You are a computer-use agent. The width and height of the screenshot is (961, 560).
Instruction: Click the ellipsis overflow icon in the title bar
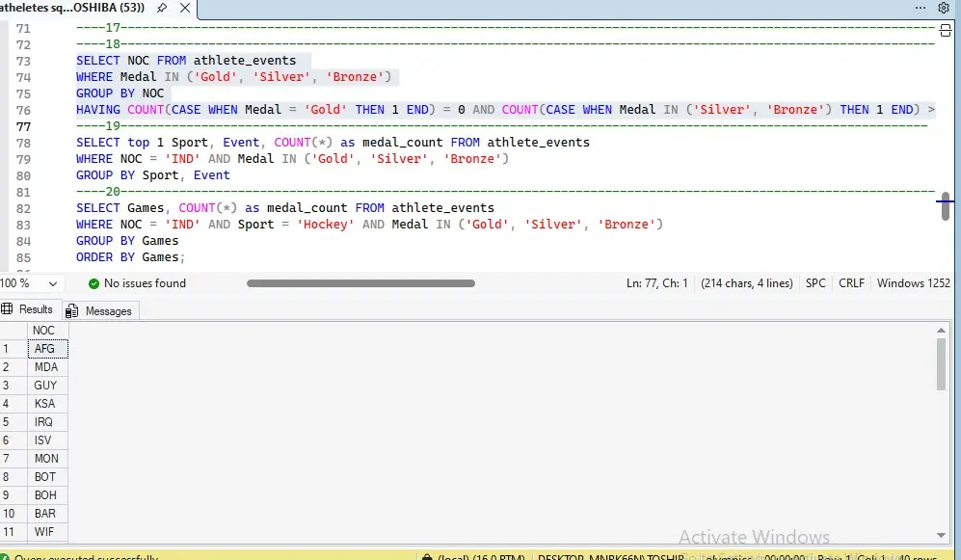[921, 8]
